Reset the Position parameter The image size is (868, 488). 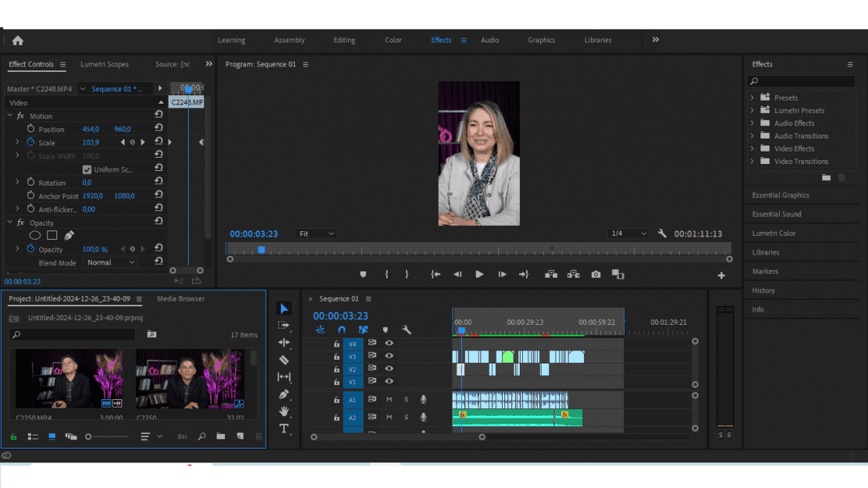[x=159, y=128]
